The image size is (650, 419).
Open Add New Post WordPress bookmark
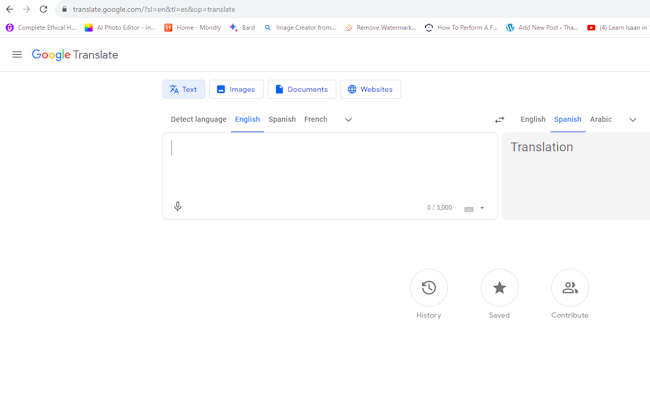[x=542, y=28]
